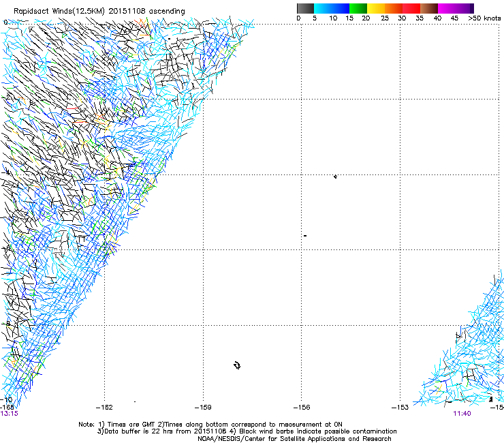This screenshot has width=504, height=443.
Task: Click the '-159' longitude axis label
Action: coord(203,408)
